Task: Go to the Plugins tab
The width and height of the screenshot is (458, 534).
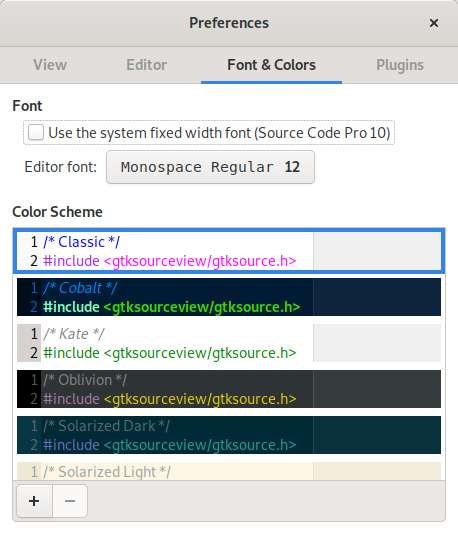Action: tap(400, 65)
